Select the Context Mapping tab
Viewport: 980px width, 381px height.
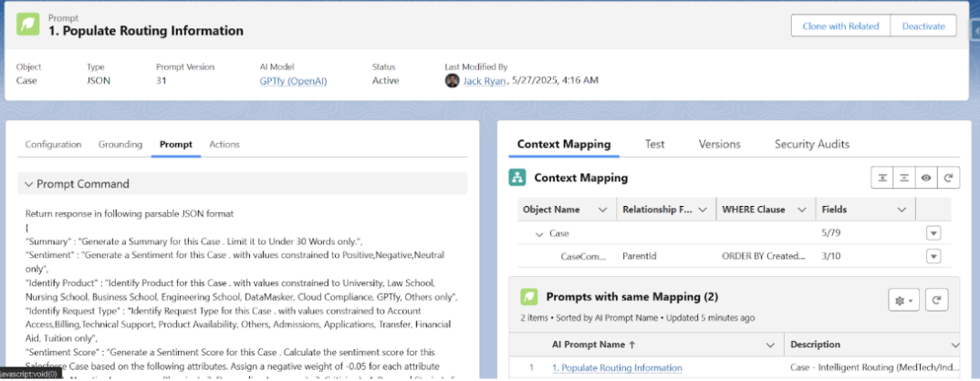click(564, 144)
